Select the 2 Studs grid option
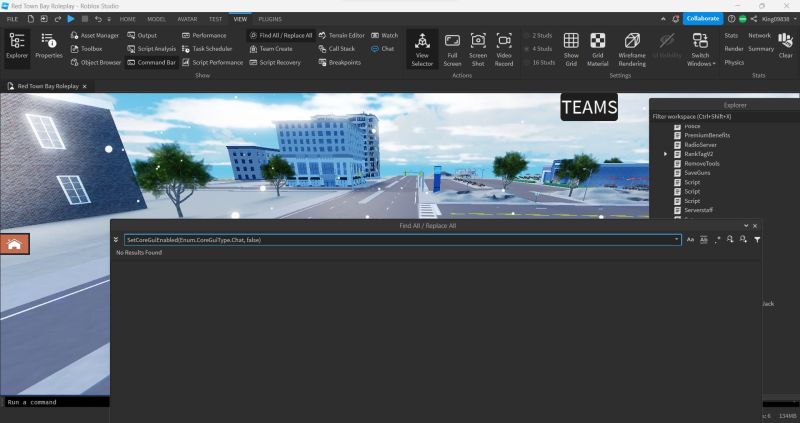This screenshot has height=423, width=800. tap(538, 36)
